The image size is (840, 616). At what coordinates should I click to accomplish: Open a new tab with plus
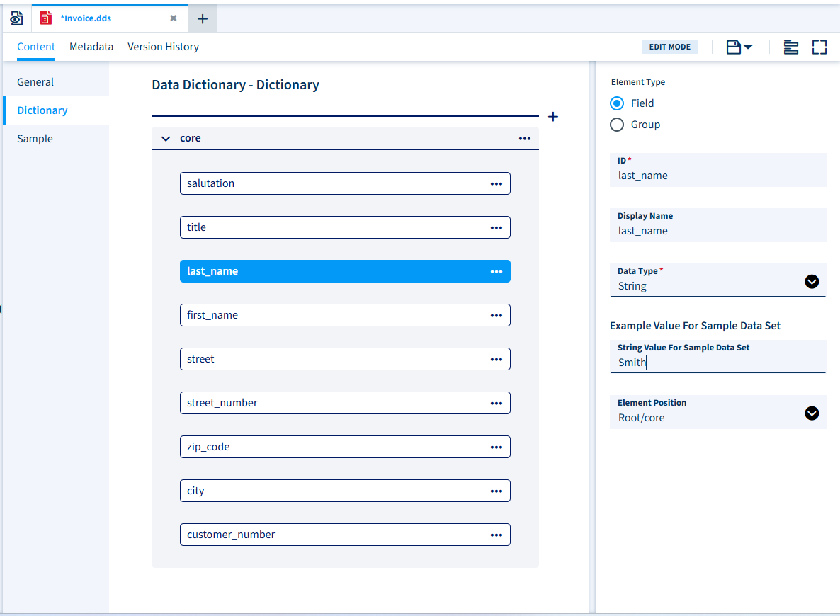click(x=202, y=18)
